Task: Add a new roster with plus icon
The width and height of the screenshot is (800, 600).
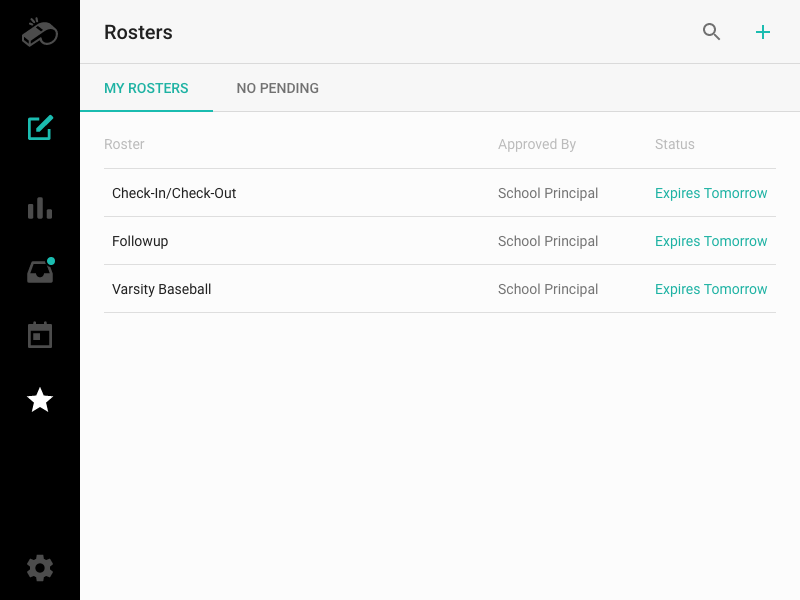Action: coord(763,32)
